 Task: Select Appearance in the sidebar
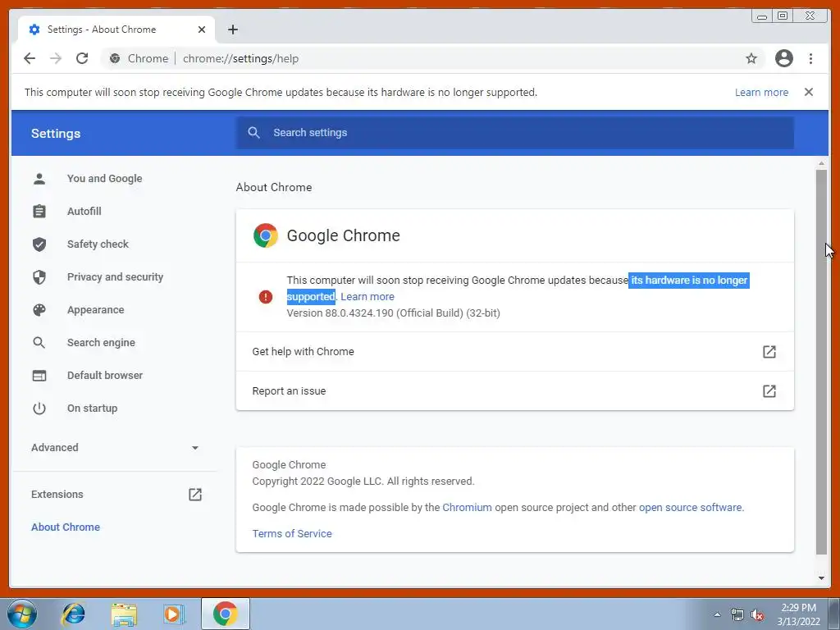coord(95,309)
